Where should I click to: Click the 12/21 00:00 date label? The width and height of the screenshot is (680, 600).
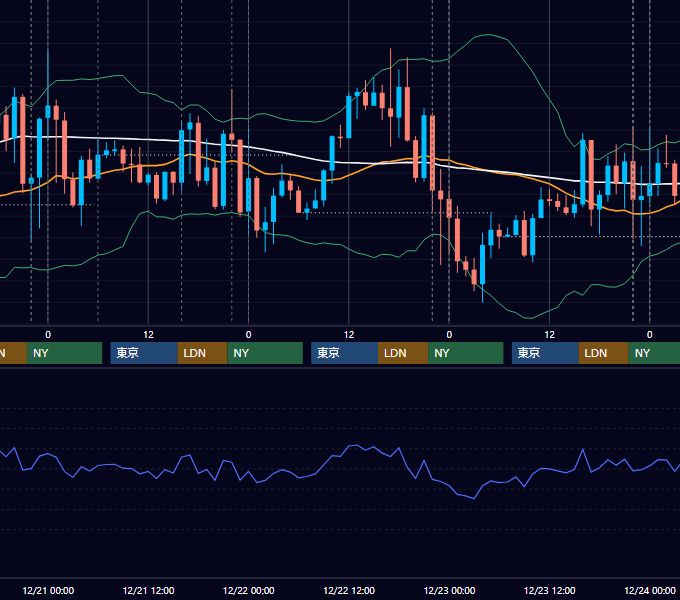tap(48, 590)
